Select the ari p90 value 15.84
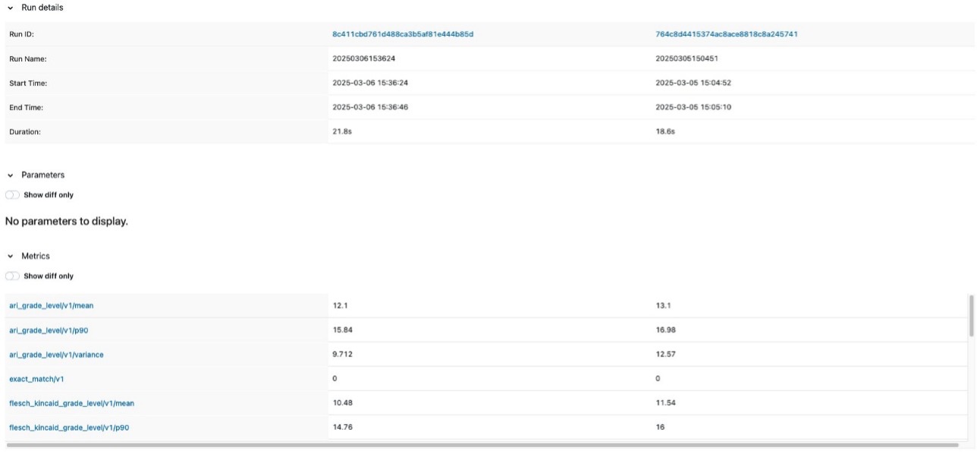 coord(343,330)
